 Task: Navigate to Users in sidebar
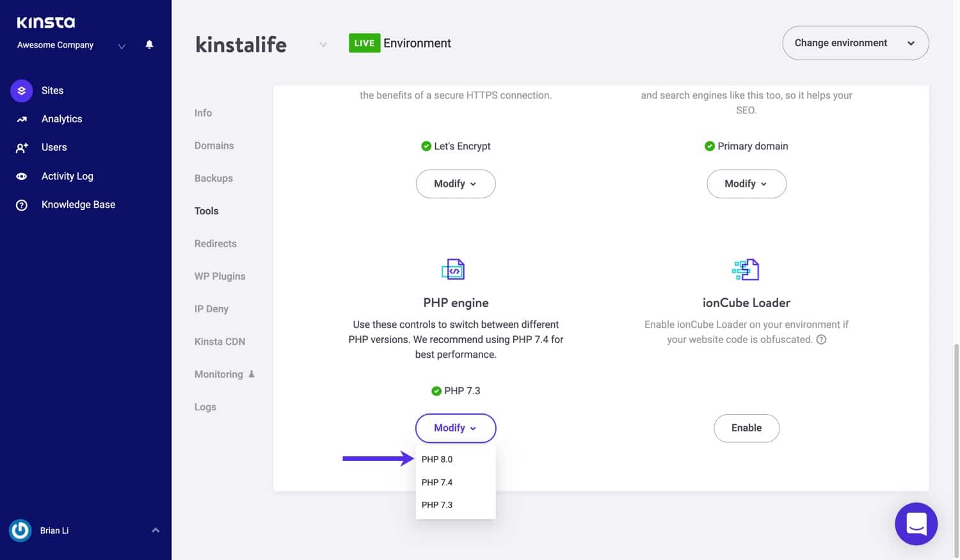pos(54,148)
